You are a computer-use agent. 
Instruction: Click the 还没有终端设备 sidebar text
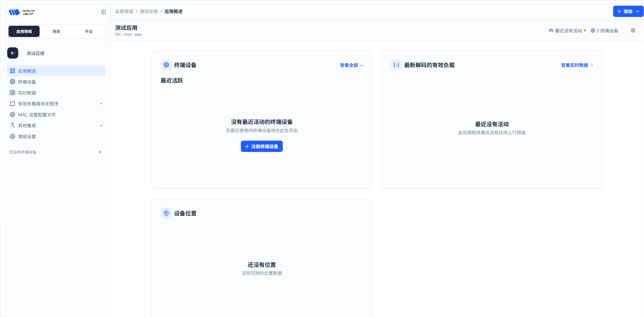[x=23, y=152]
